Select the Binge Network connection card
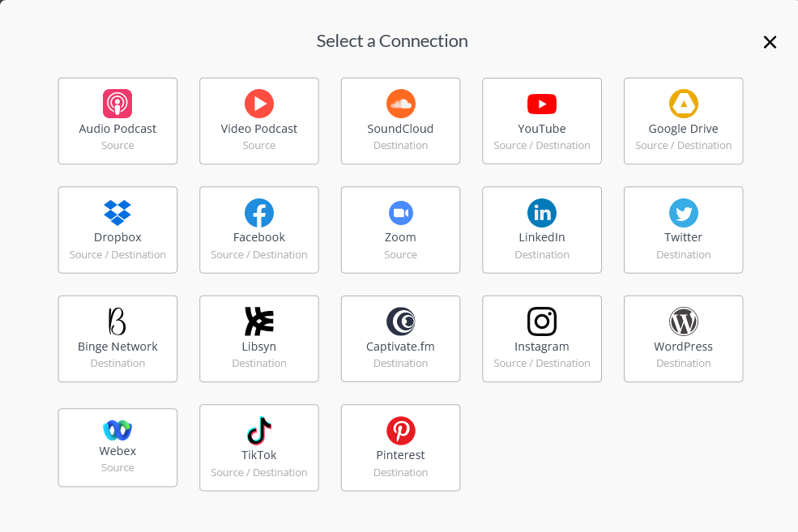 117,338
